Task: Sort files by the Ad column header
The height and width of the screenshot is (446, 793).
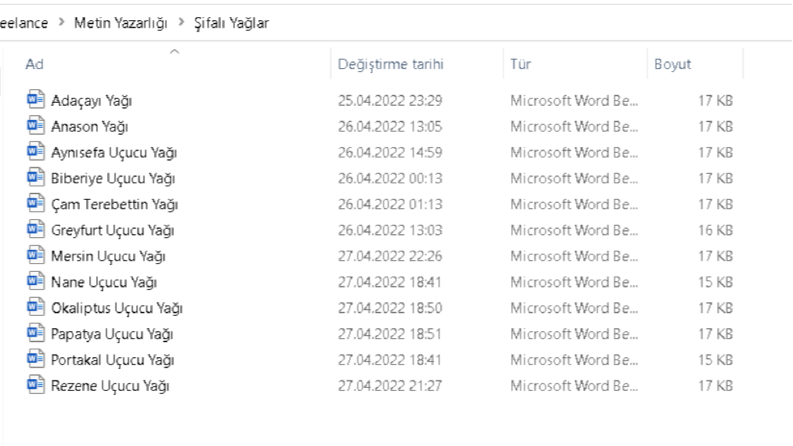Action: click(x=34, y=64)
